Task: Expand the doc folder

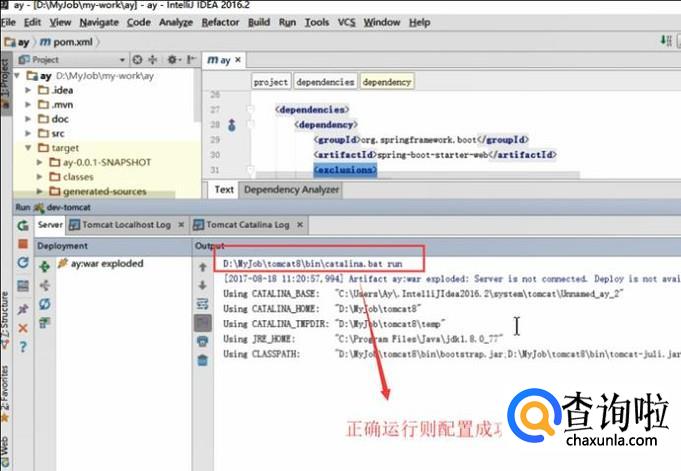Action: tap(28, 119)
